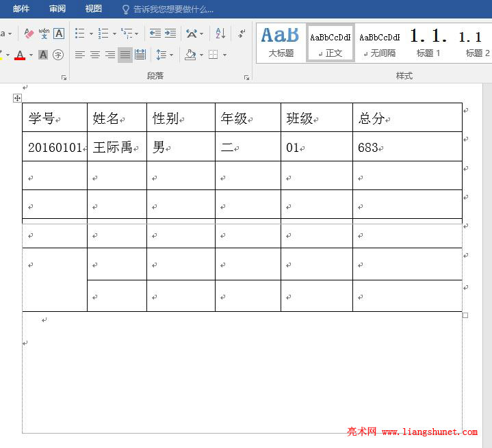Apply distributed alignment
The width and height of the screenshot is (492, 448).
click(x=140, y=55)
